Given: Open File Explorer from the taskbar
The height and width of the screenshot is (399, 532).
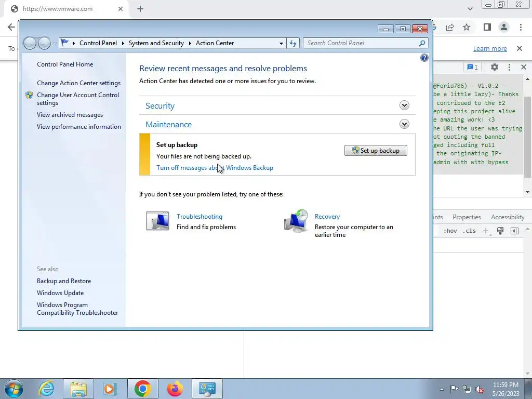Looking at the screenshot, I should pyautogui.click(x=78, y=389).
